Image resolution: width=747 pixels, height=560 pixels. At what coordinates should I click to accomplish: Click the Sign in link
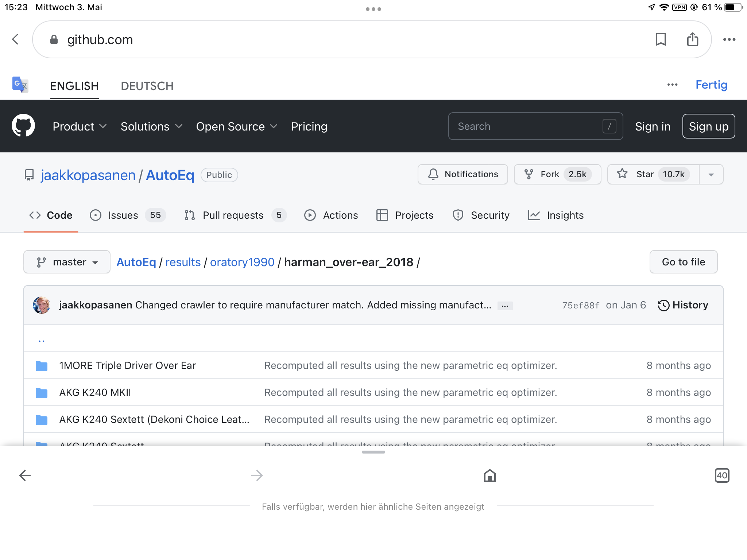point(653,126)
